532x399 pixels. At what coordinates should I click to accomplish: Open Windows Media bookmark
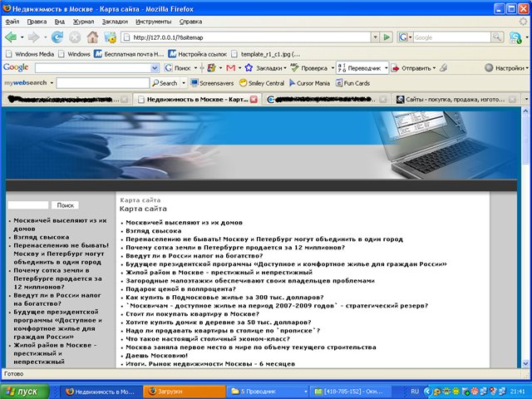pyautogui.click(x=30, y=54)
